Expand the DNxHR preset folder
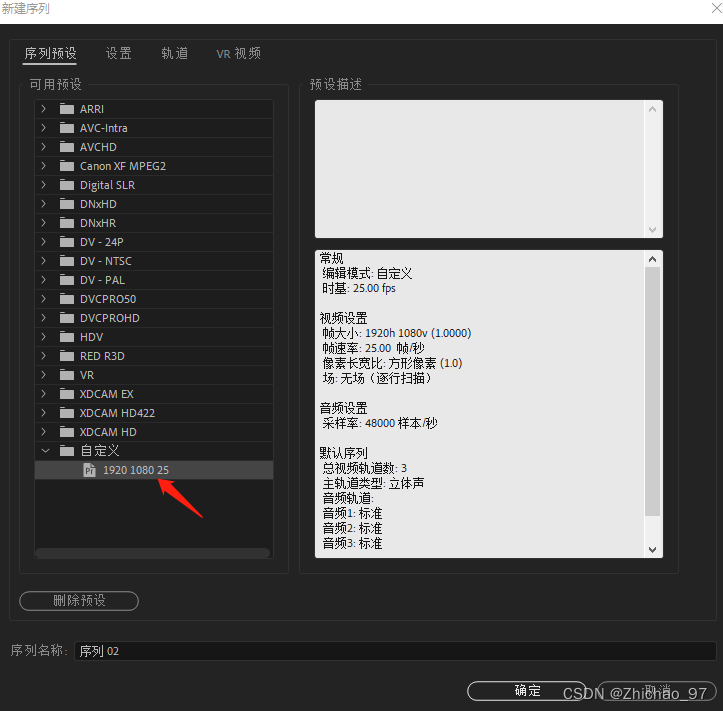 (43, 223)
